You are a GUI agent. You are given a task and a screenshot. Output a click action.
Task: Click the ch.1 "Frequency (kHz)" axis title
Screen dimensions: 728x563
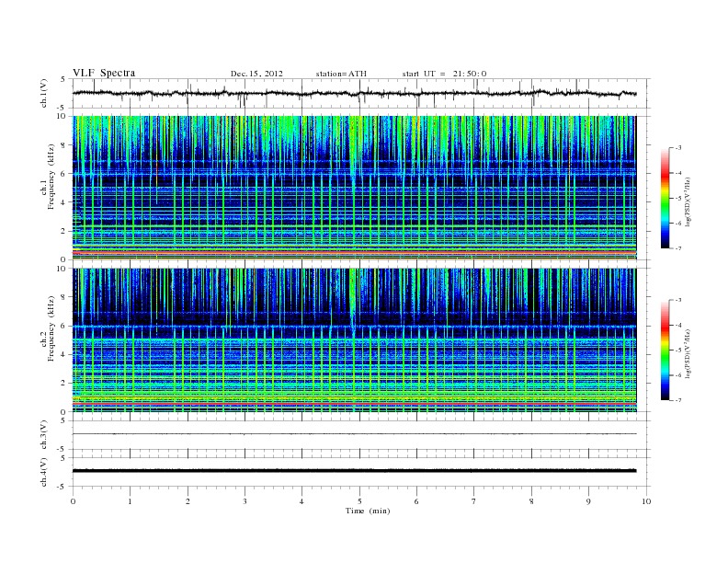coord(51,177)
